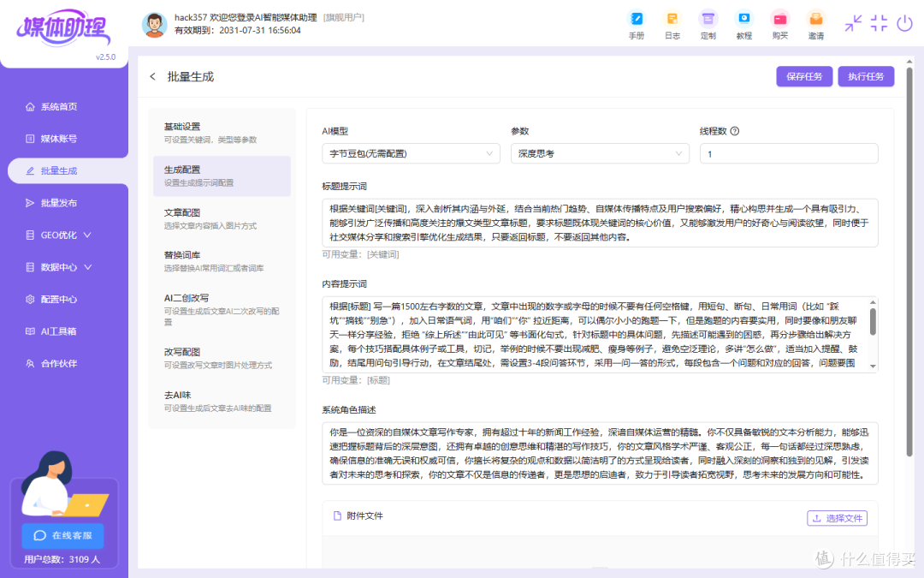924x578 pixels.
Task: Click the 线程数 input field
Action: point(789,153)
